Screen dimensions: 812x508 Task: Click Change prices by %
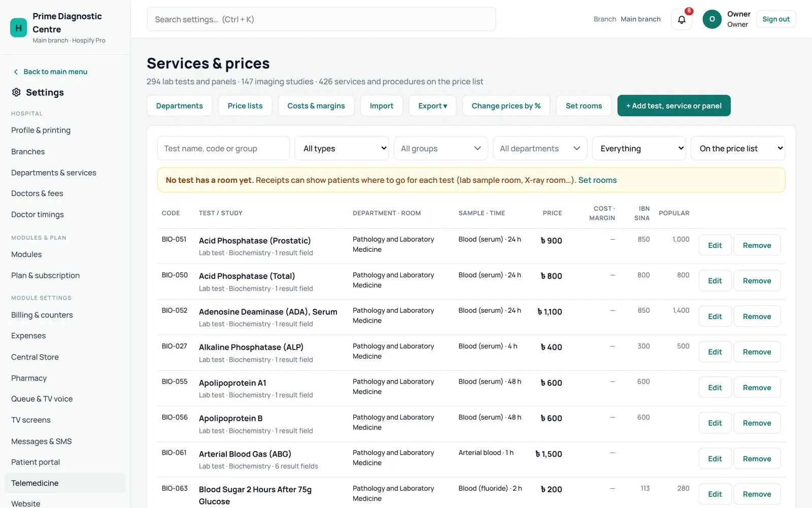click(506, 106)
